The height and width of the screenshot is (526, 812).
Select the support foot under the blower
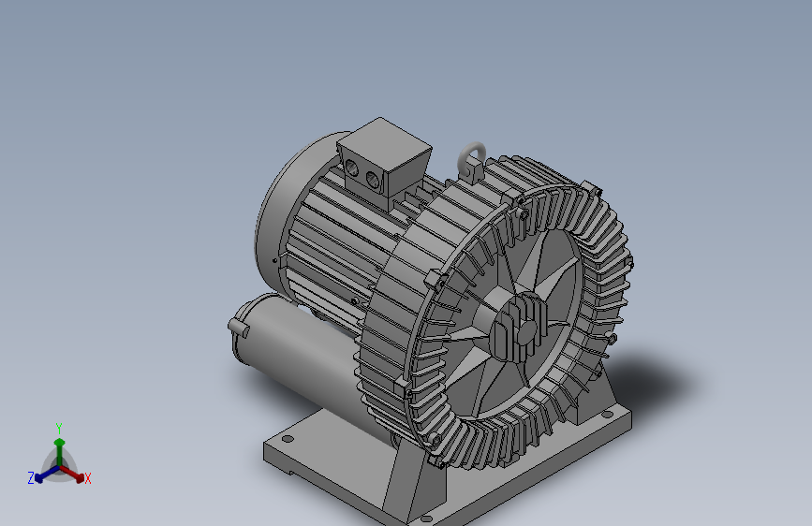(414, 481)
